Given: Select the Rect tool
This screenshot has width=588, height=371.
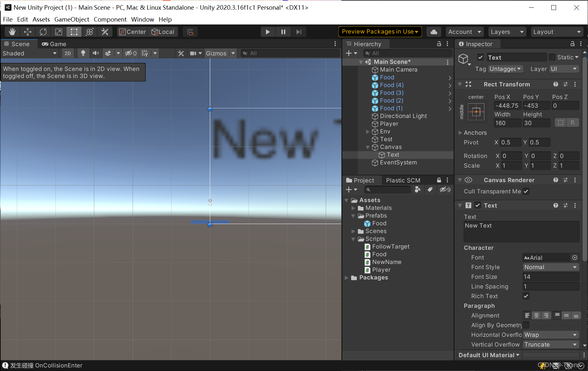Looking at the screenshot, I should (x=74, y=32).
